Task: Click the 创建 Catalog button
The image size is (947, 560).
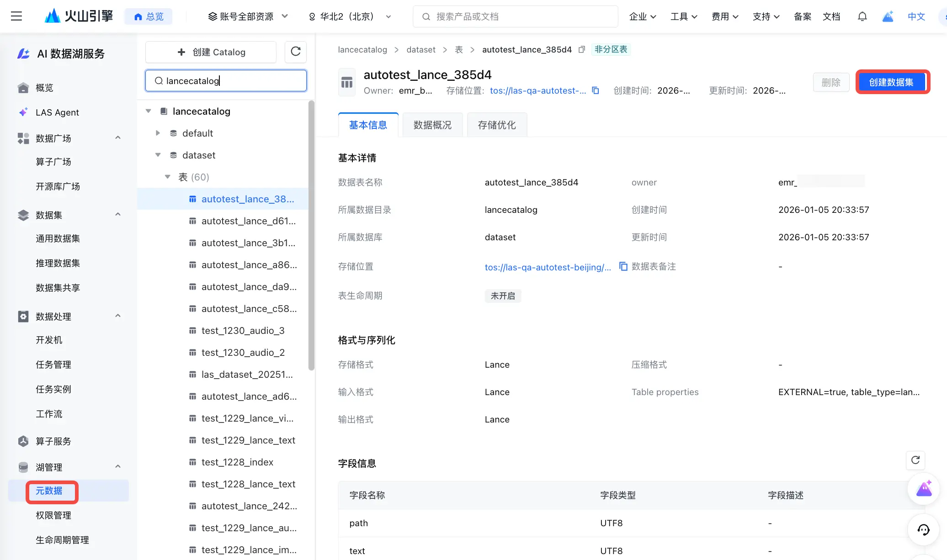Action: pyautogui.click(x=211, y=52)
